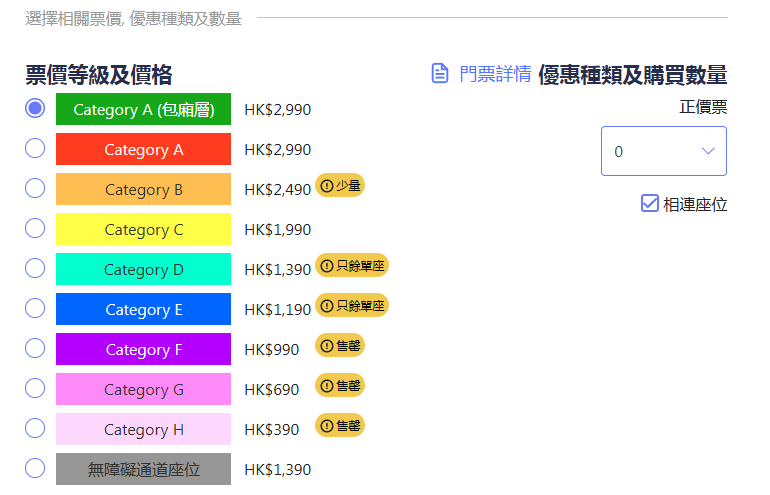Screen dimensions: 770x495
Task: Toggle the 相連座位 checkbox
Action: (650, 204)
